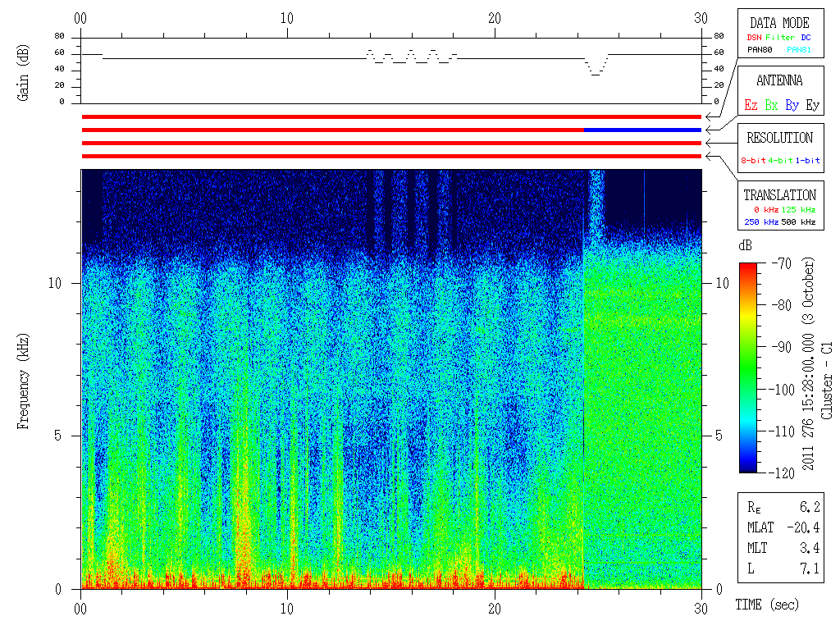Click the left gain axis 60 tick label
Screen dimensions: 840x630
pyautogui.click(x=59, y=52)
